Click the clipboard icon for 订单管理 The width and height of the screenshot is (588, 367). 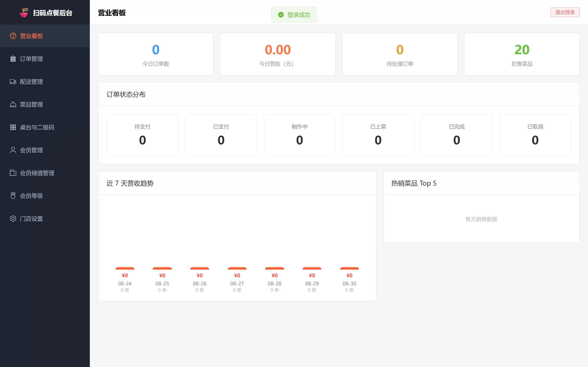(13, 59)
